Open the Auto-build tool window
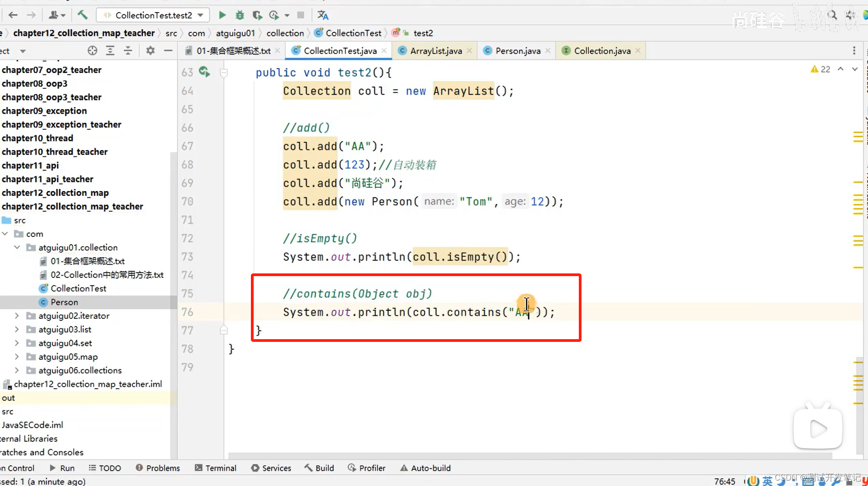 click(x=425, y=468)
